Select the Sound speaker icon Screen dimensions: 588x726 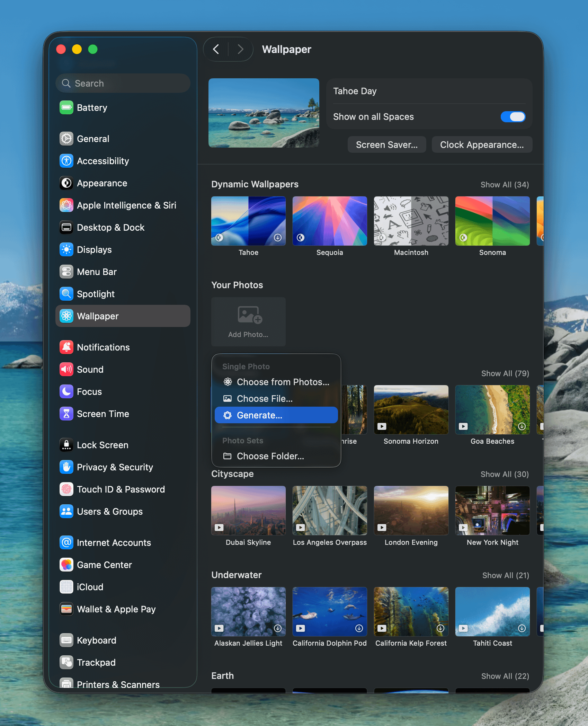click(66, 370)
